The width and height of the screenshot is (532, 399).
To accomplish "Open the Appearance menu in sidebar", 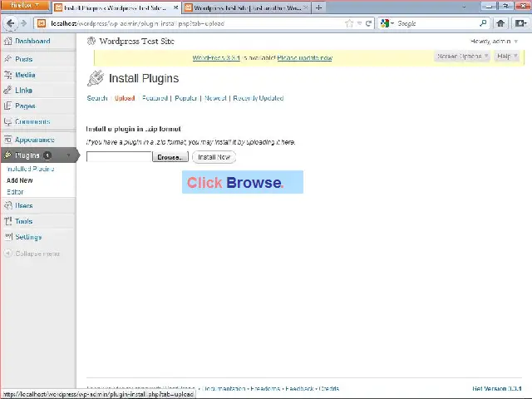I will click(x=35, y=140).
